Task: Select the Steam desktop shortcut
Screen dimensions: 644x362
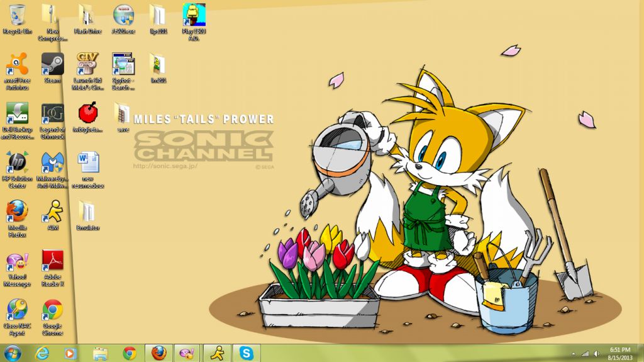Action: (52, 68)
